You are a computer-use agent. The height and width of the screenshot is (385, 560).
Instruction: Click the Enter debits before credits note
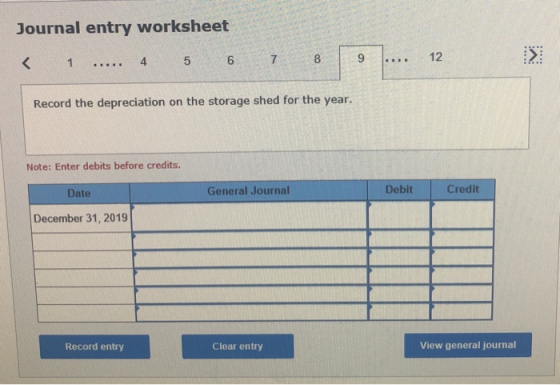click(104, 166)
